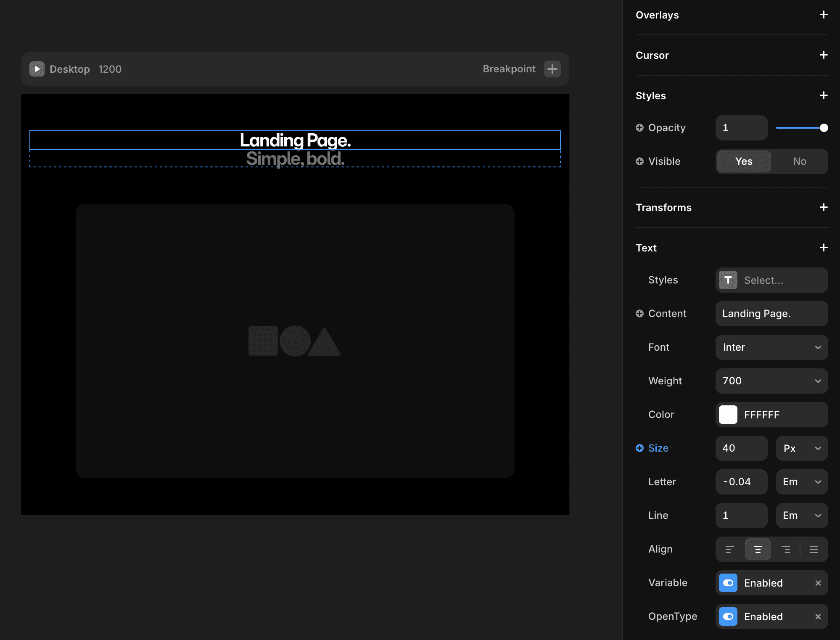
Task: Remove the OpenType setting with X
Action: [x=818, y=616]
